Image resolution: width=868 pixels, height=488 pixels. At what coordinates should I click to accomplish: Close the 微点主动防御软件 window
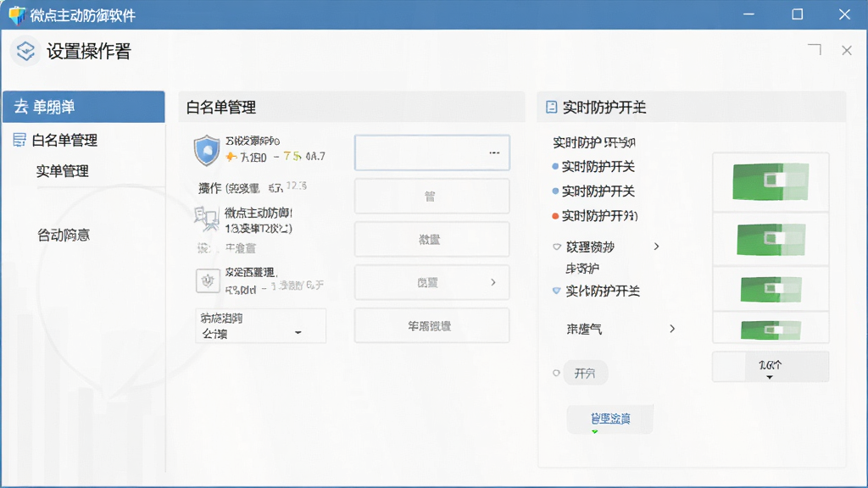pos(844,14)
